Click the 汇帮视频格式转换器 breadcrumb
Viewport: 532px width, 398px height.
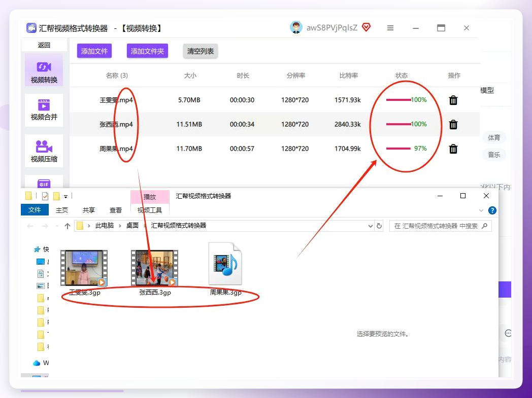(179, 226)
